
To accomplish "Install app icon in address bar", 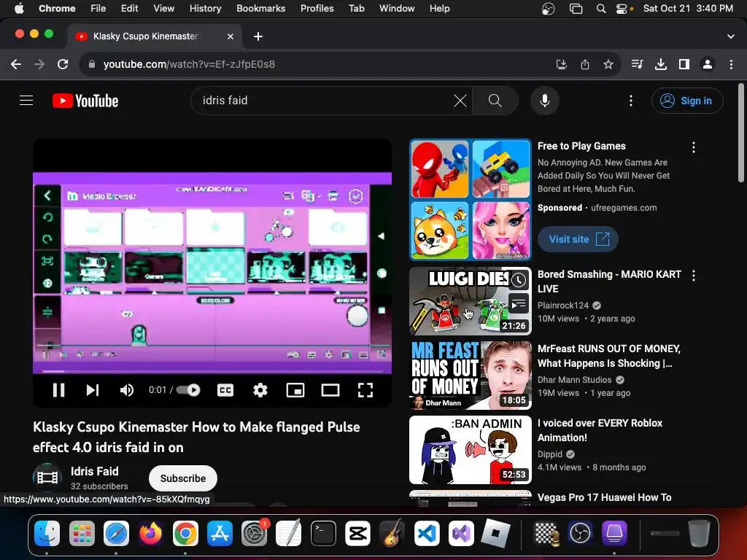I will [561, 64].
